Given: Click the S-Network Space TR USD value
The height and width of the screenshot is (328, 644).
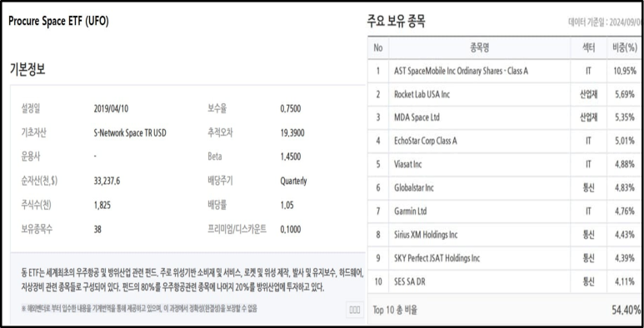Looking at the screenshot, I should point(130,132).
